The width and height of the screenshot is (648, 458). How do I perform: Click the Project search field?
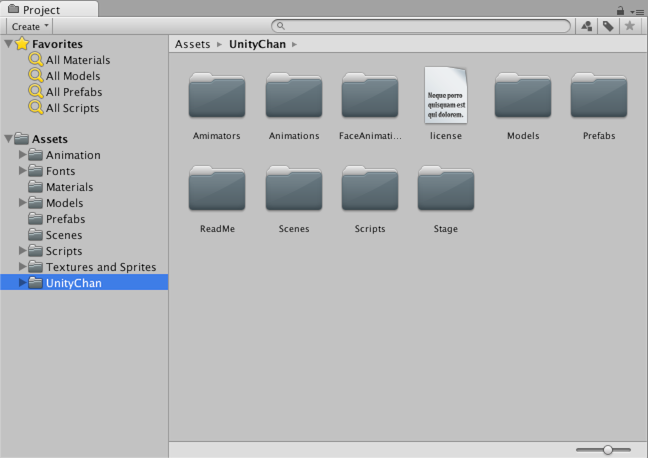[x=421, y=26]
